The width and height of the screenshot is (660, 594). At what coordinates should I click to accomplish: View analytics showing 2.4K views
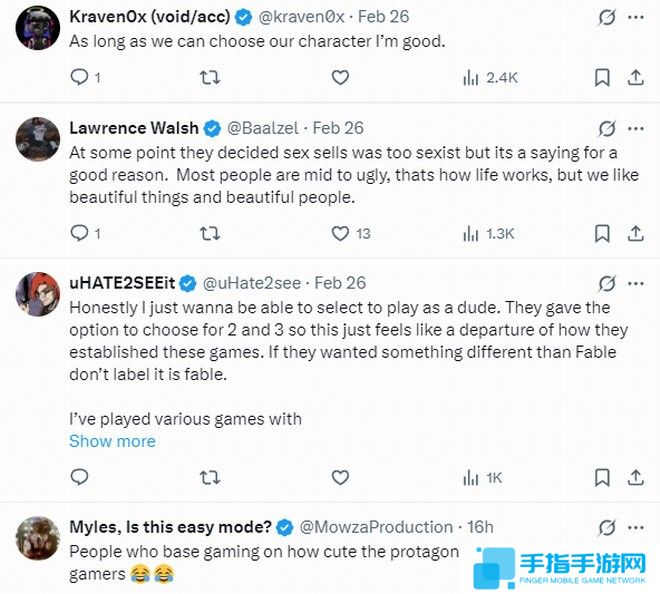tap(490, 77)
